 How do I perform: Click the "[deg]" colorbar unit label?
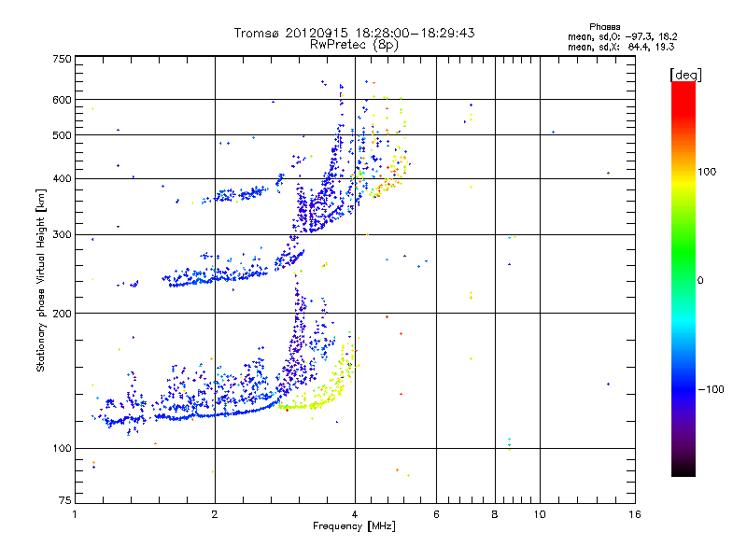(685, 75)
